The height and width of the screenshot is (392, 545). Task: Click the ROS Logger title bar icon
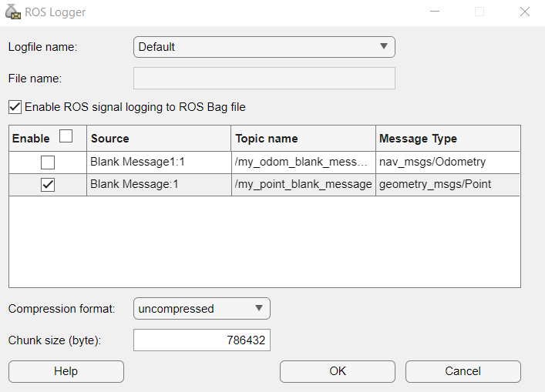click(x=13, y=12)
